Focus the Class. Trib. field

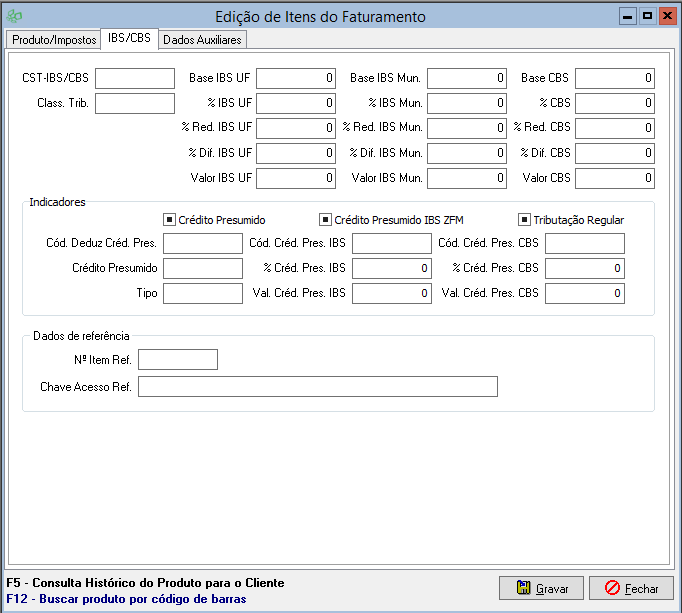[x=135, y=103]
